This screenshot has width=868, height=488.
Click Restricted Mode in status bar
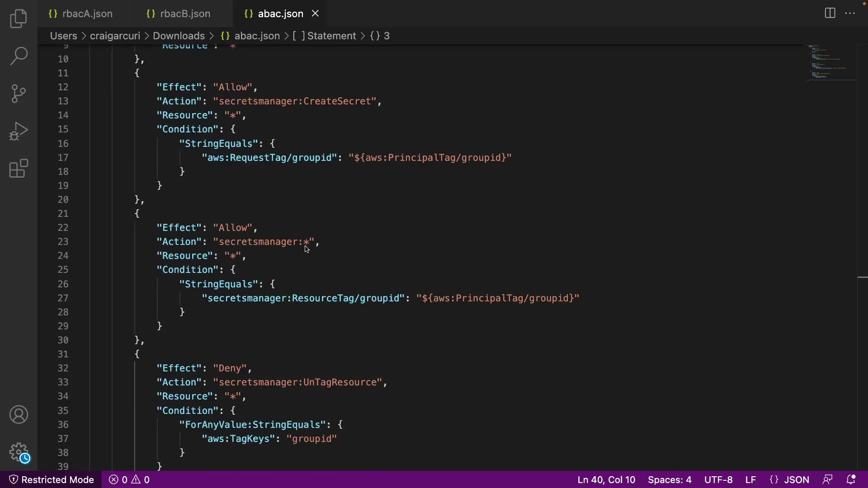coord(52,479)
